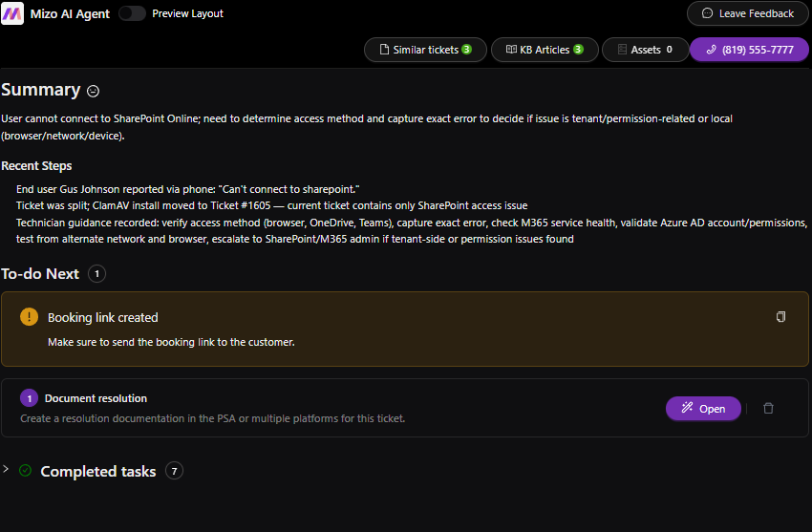812x532 pixels.
Task: Click the Document resolution task title
Action: 96,398
